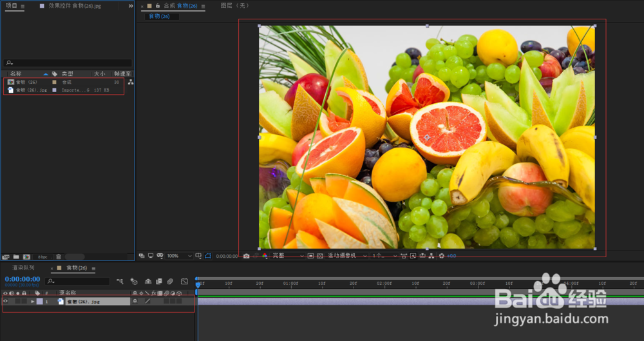Switch to 效果控件 食物(26).jpg tab
Image resolution: width=644 pixels, height=341 pixels.
(x=75, y=6)
